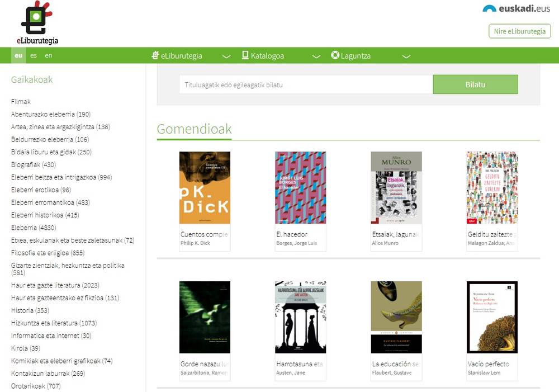This screenshot has width=559, height=392.
Task: Click the Nire eLiburutegia button
Action: click(520, 31)
